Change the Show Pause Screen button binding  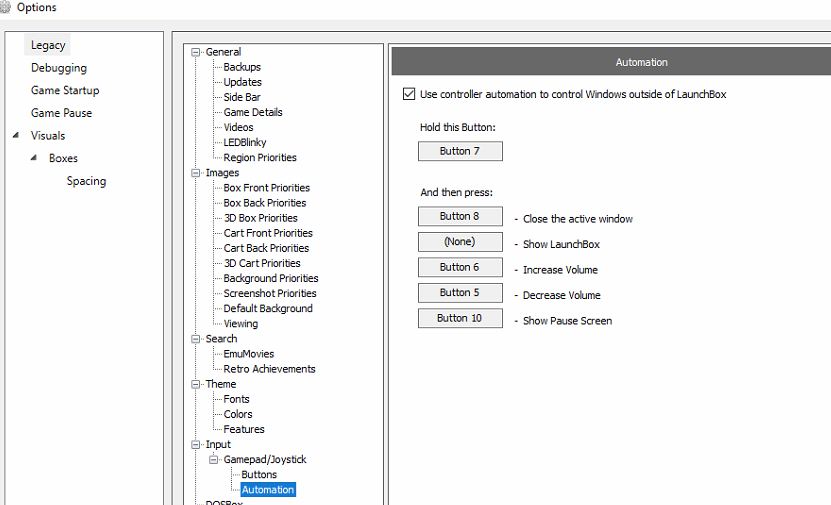460,318
